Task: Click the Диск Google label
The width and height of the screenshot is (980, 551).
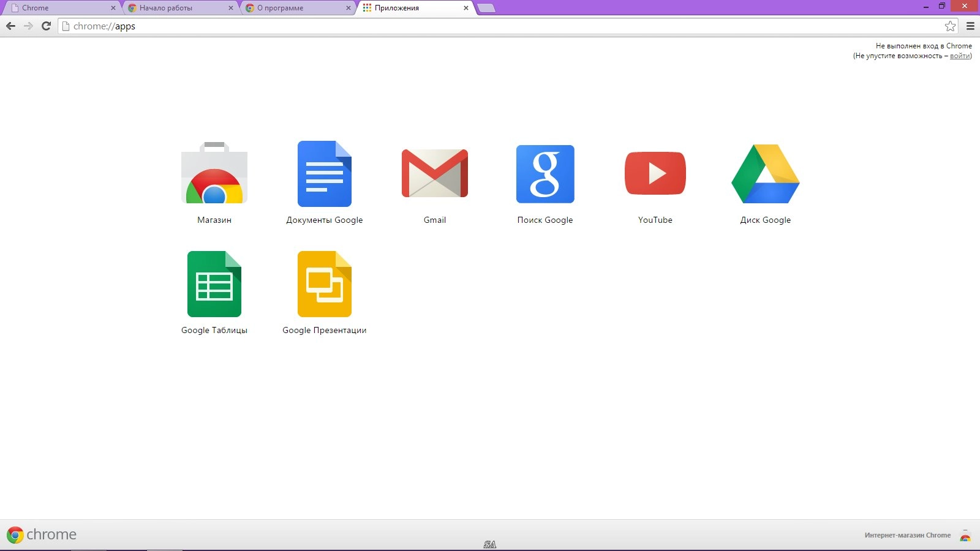Action: coord(766,220)
